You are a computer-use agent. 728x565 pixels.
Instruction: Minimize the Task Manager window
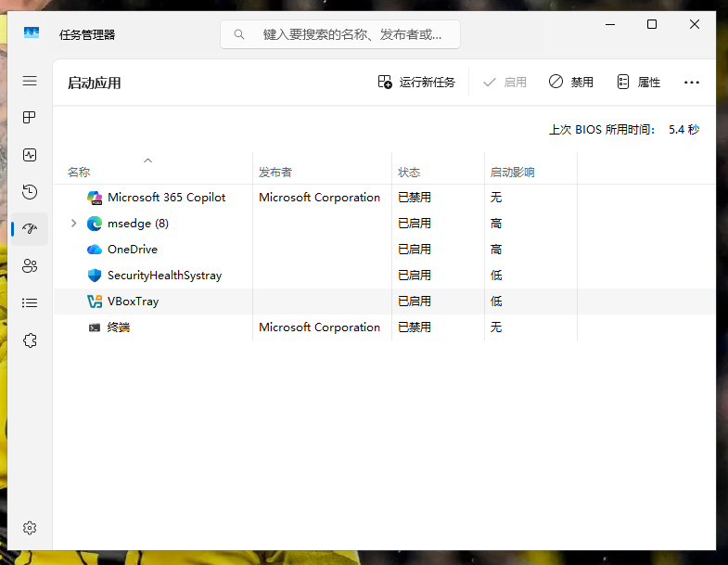click(610, 24)
